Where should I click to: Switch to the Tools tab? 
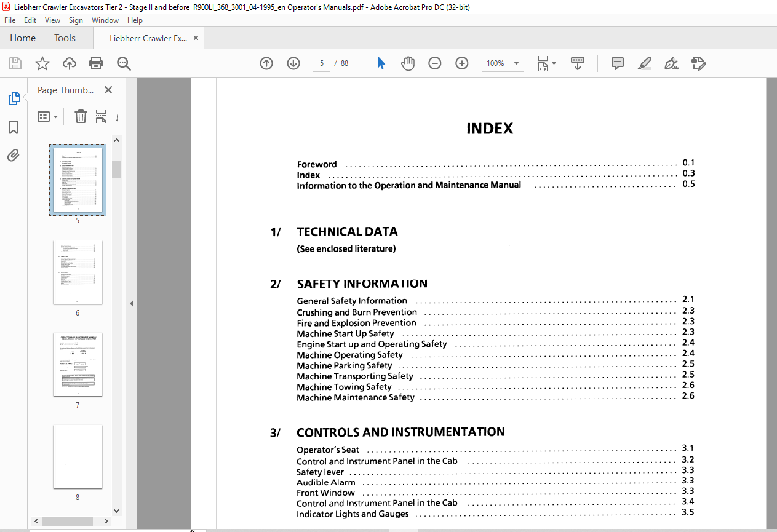(65, 38)
